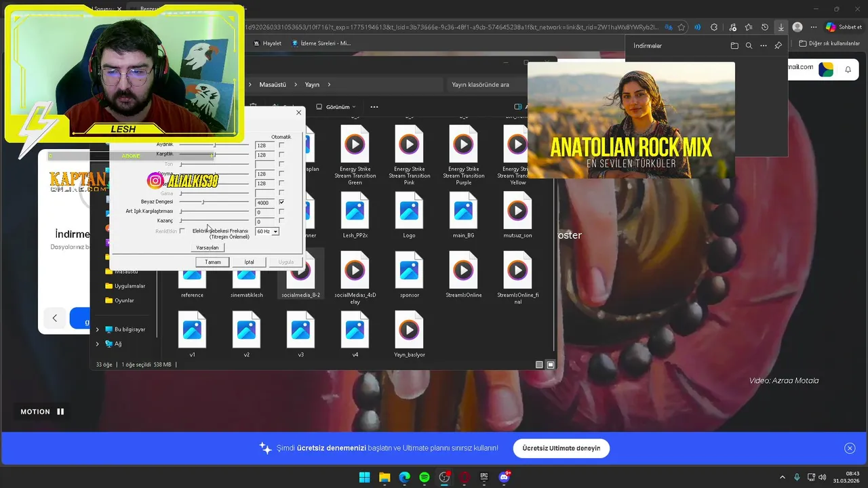Search downloads via magnifier in İndirmeler panel
Viewport: 868px width, 488px height.
(749, 45)
